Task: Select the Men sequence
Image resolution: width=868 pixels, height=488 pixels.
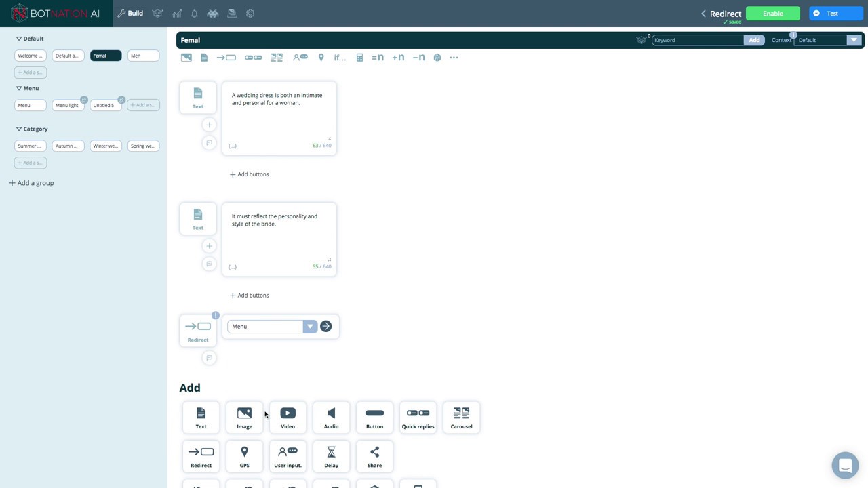Action: pos(143,56)
